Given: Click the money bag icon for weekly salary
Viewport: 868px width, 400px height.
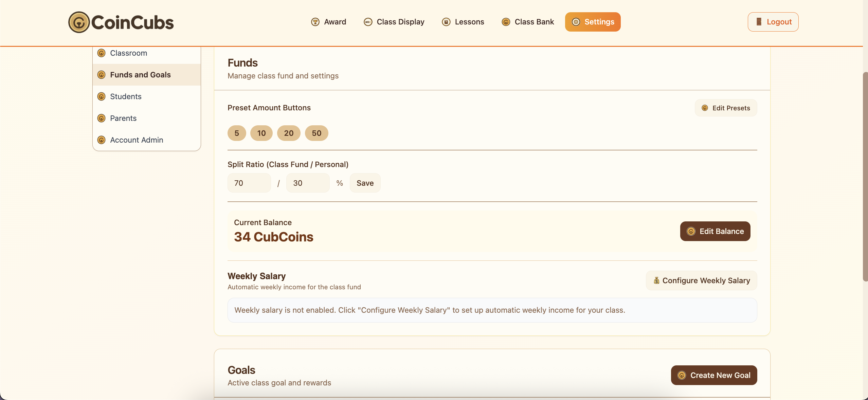Looking at the screenshot, I should coord(656,280).
